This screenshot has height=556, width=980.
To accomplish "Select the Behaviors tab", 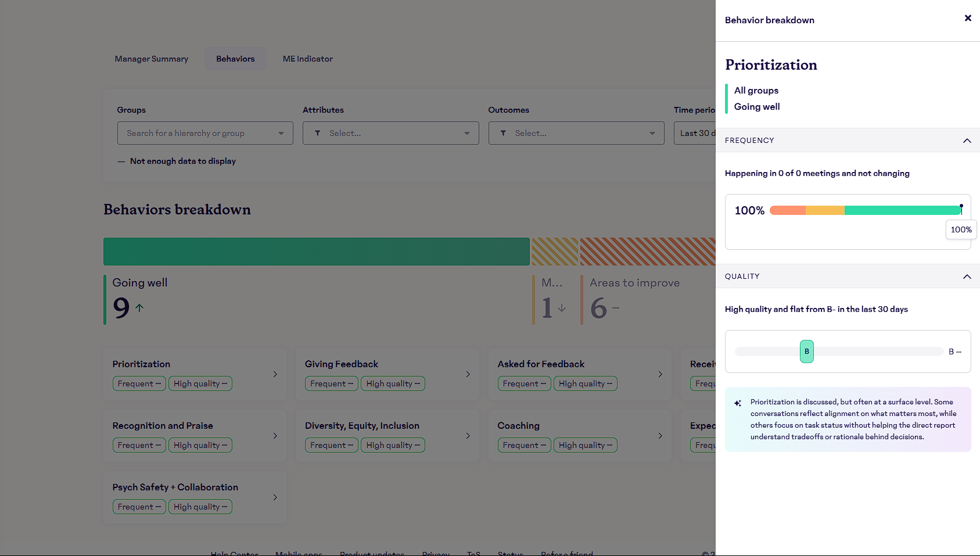I will [235, 59].
